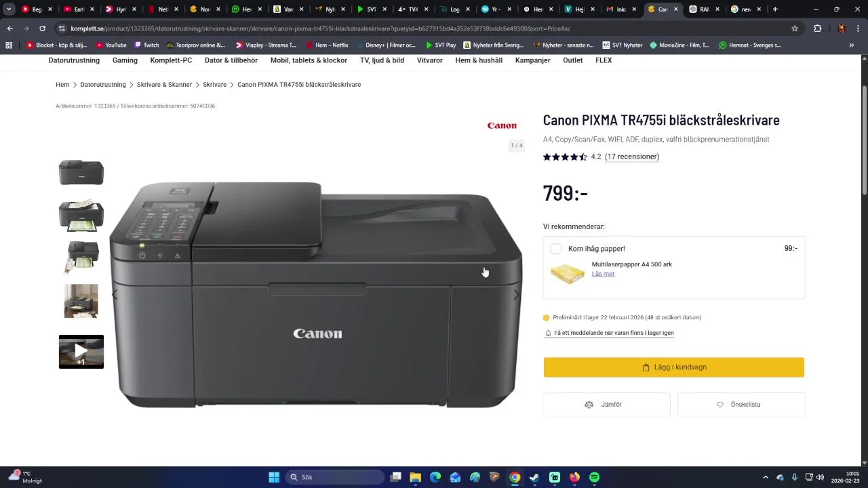Click the Önskelista wishlist button

pyautogui.click(x=741, y=405)
